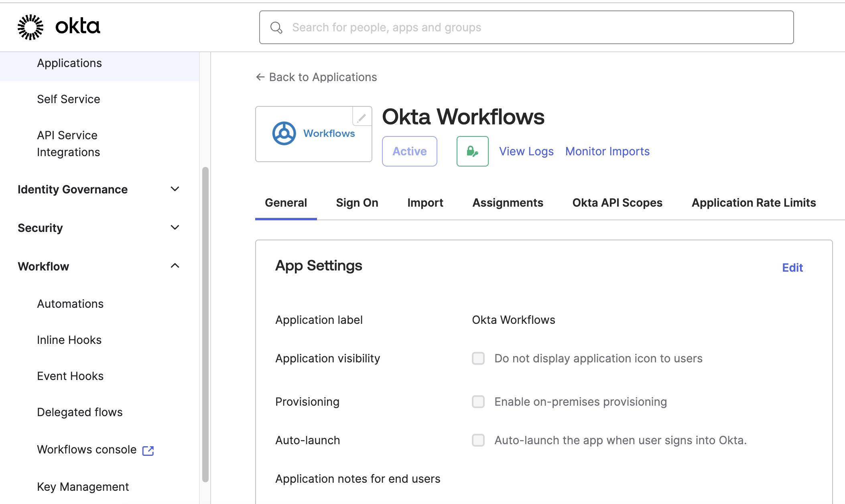
Task: Switch to the Sign On tab
Action: [357, 203]
